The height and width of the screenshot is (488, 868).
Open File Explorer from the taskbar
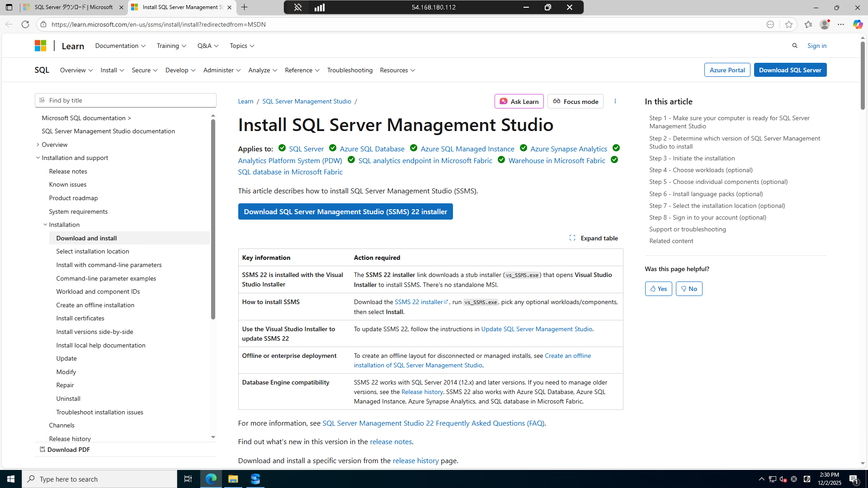pos(233,479)
